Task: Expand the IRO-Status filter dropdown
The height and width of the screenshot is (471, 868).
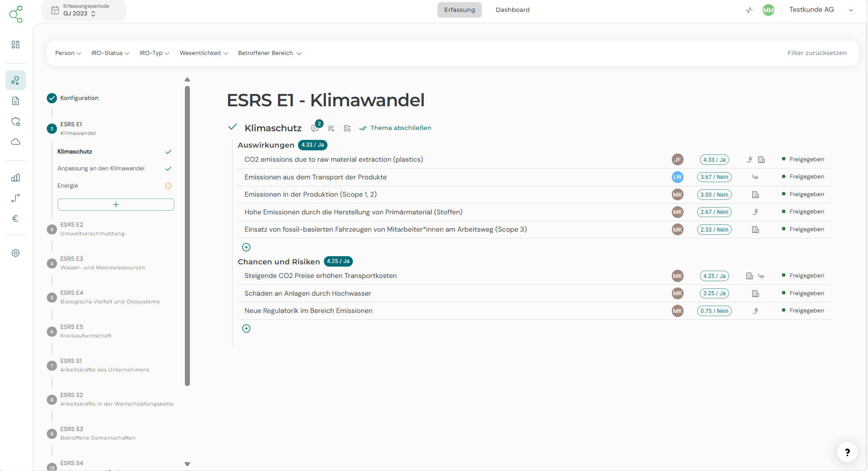Action: click(110, 53)
